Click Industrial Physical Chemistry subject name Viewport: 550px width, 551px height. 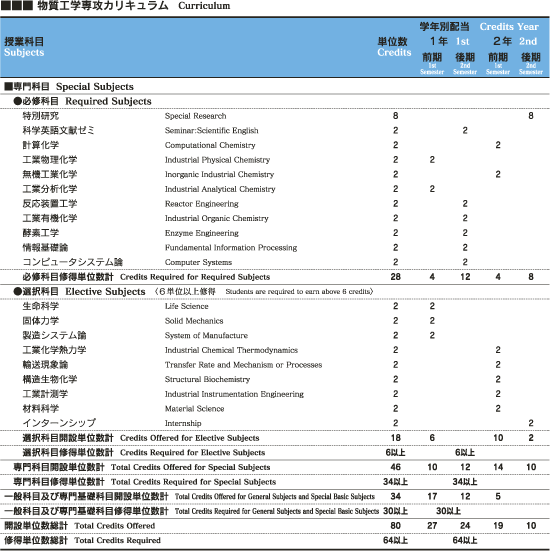[x=217, y=160]
